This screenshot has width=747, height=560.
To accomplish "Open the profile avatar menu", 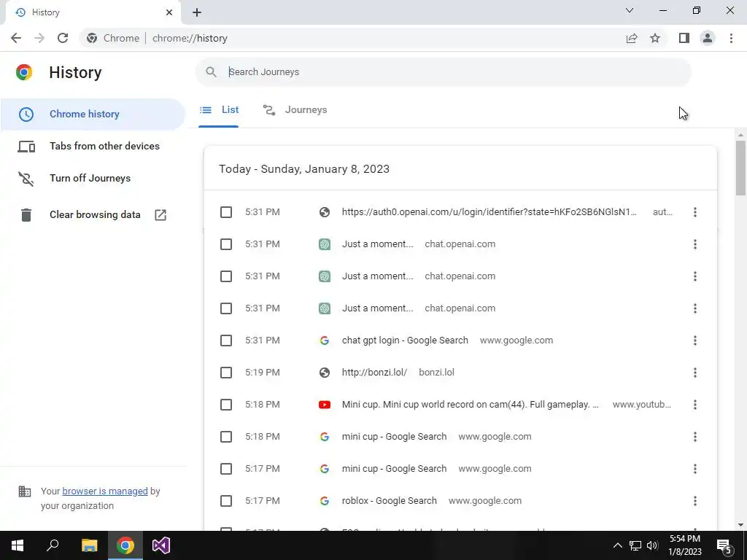I will coord(708,38).
